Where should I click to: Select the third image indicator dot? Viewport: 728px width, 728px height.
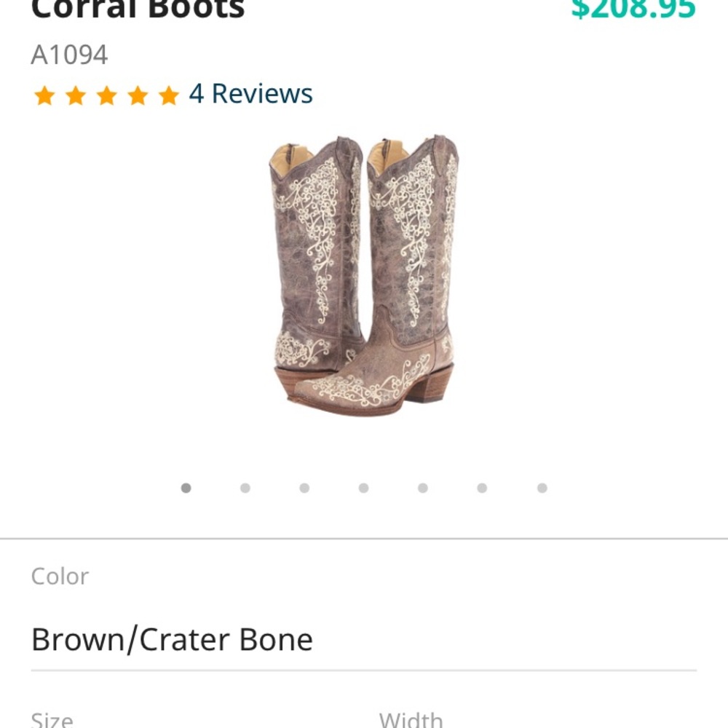pyautogui.click(x=304, y=488)
